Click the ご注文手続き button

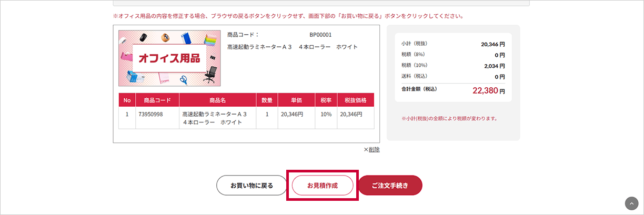click(x=390, y=186)
